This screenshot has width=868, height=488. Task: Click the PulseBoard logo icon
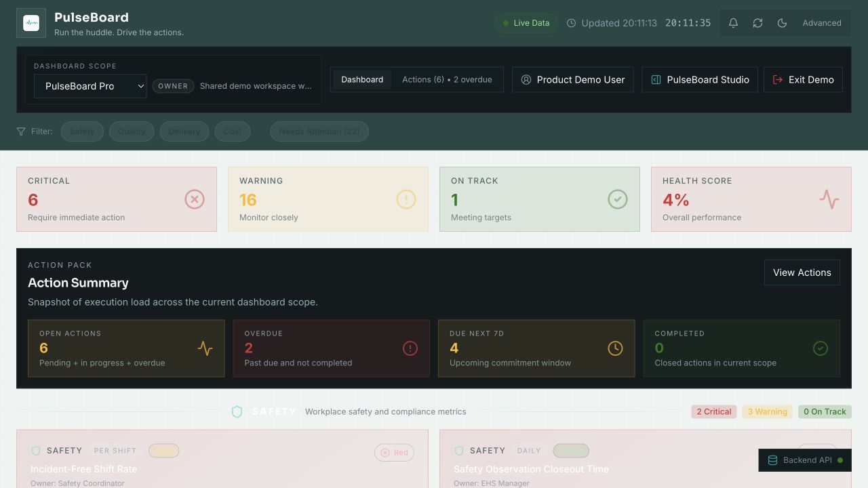(x=31, y=23)
